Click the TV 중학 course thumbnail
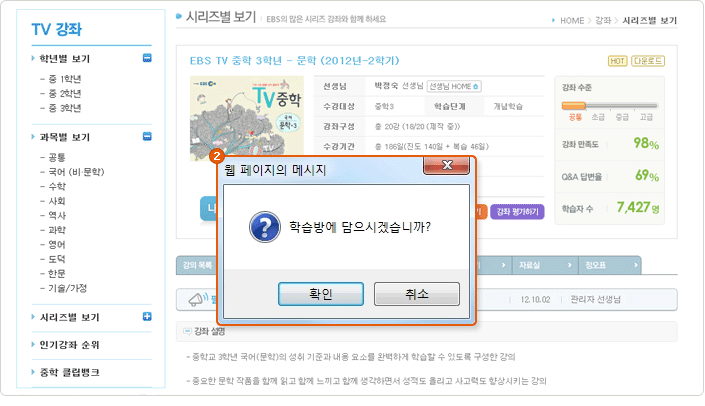This screenshot has height=406, width=705. point(247,118)
